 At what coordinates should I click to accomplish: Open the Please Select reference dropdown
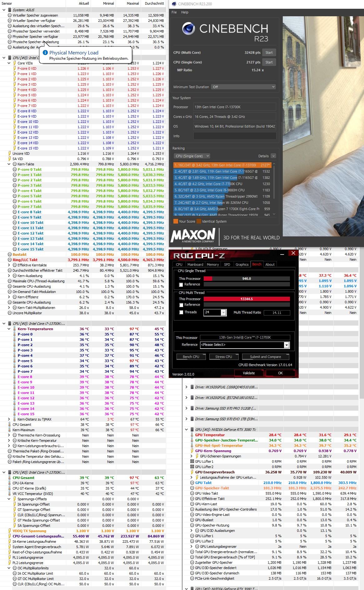[287, 345]
